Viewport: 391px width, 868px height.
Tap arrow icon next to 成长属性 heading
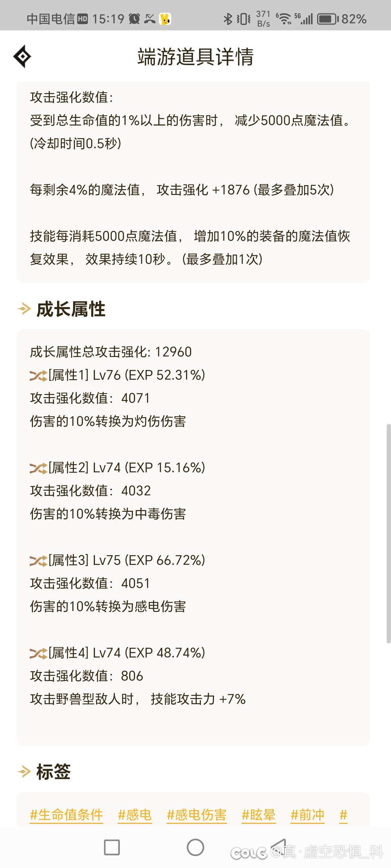pos(24,309)
